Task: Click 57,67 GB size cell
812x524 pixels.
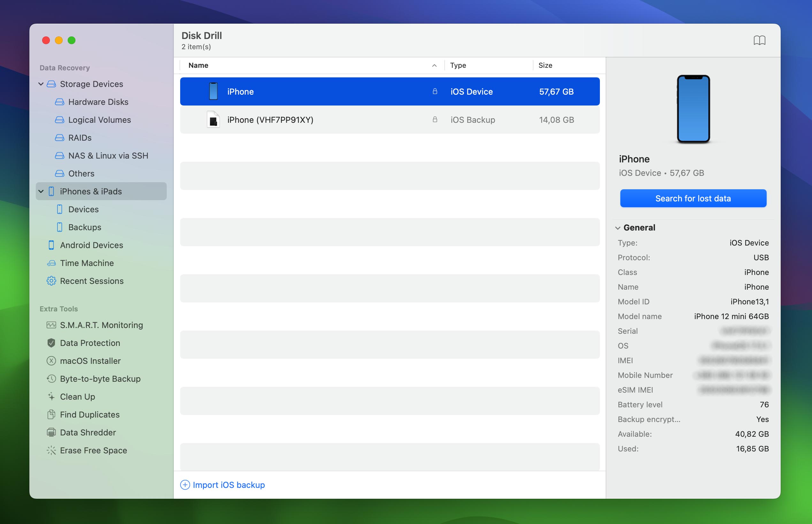Action: [x=556, y=91]
